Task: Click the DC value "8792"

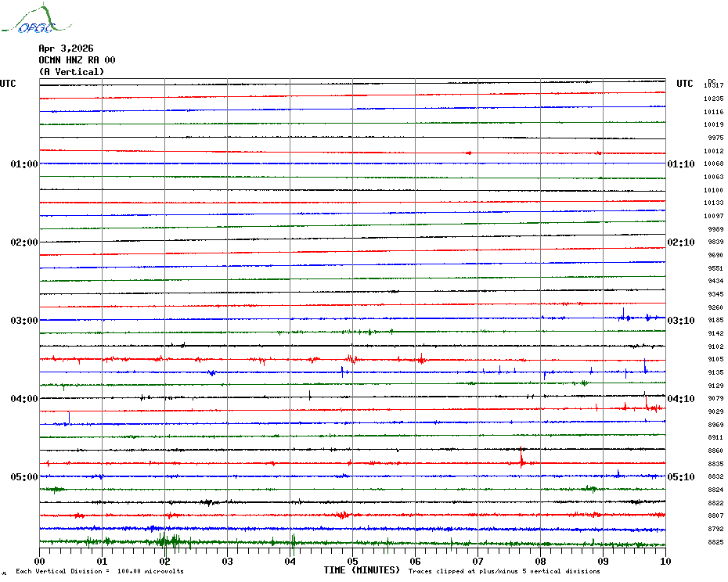Action: coord(715,529)
